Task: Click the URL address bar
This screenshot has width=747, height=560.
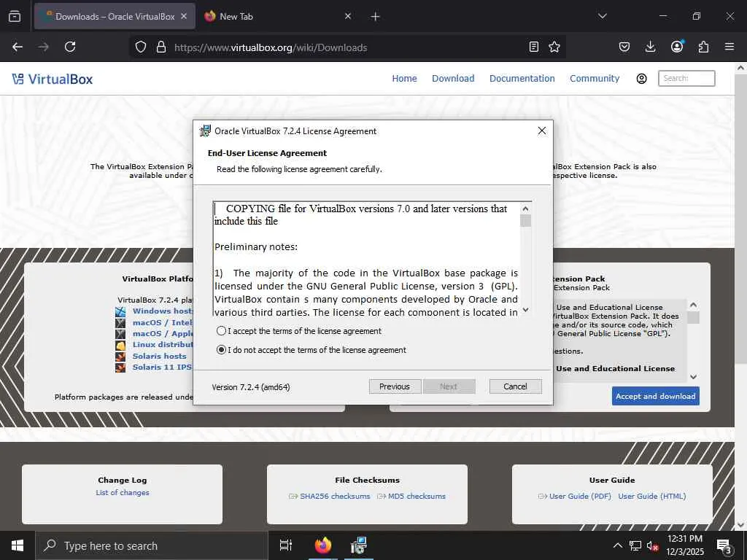Action: pos(348,47)
